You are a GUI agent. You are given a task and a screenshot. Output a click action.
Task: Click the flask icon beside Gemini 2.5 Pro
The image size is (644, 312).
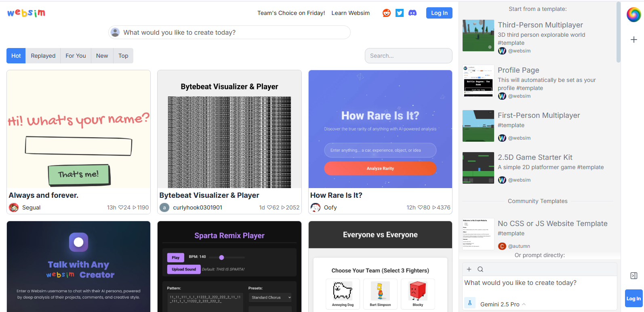coord(470,302)
